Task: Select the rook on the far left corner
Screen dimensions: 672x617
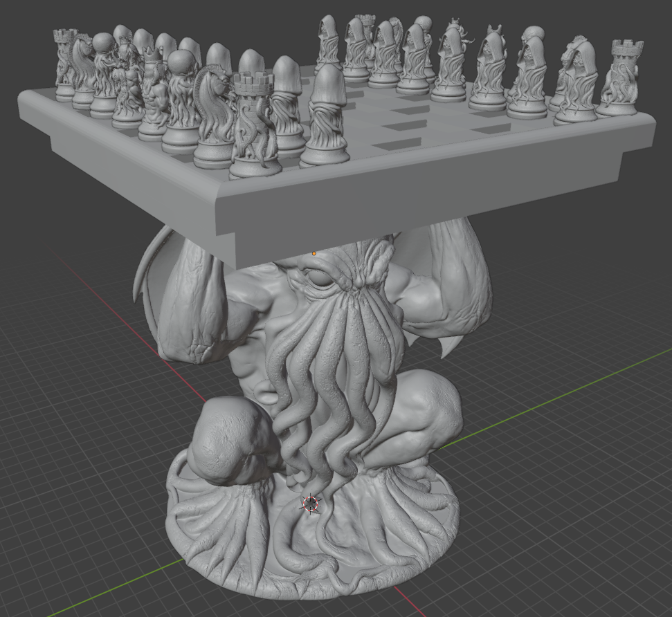Action: point(64,64)
